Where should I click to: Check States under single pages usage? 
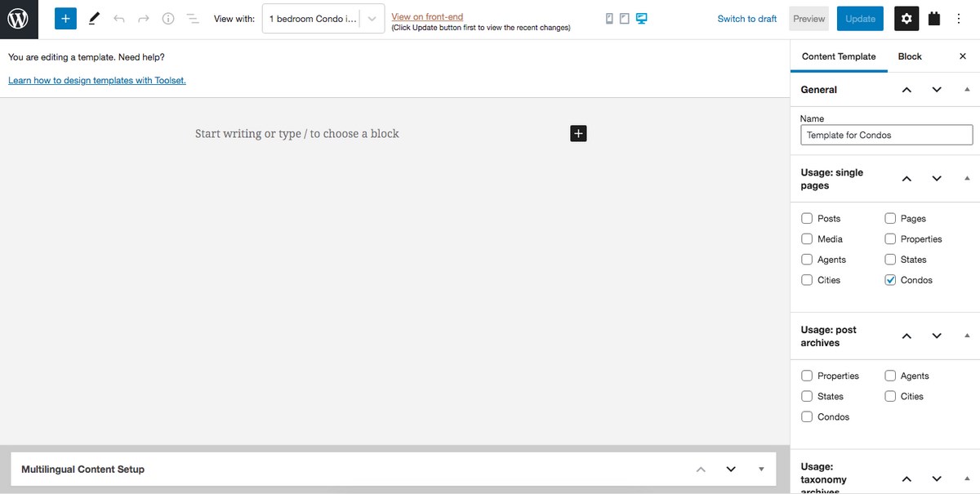[890, 260]
